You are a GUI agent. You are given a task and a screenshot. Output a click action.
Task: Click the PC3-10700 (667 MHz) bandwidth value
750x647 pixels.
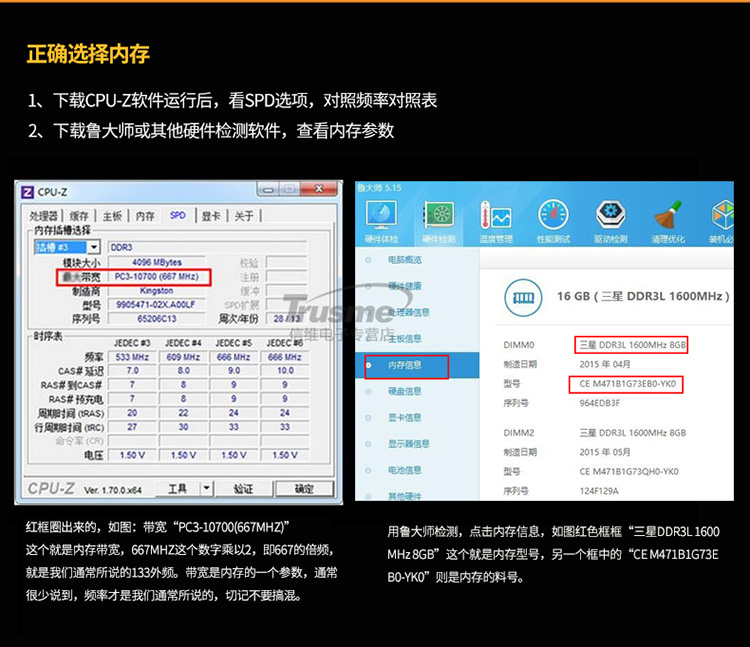[157, 276]
